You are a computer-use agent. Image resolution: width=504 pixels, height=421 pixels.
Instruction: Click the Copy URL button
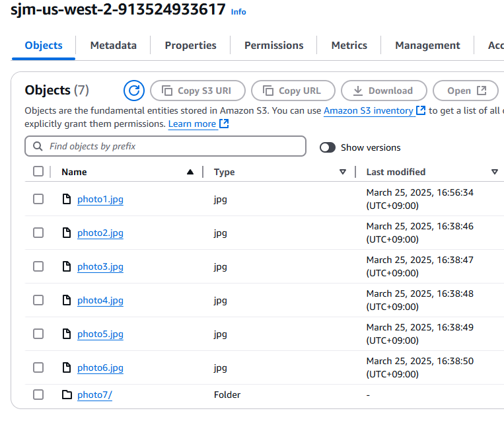click(x=293, y=91)
